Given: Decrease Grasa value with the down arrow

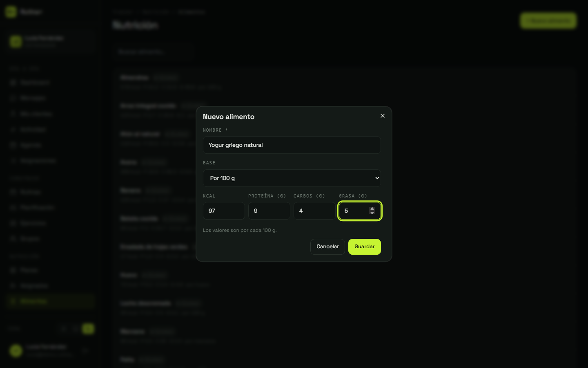Looking at the screenshot, I should [372, 213].
